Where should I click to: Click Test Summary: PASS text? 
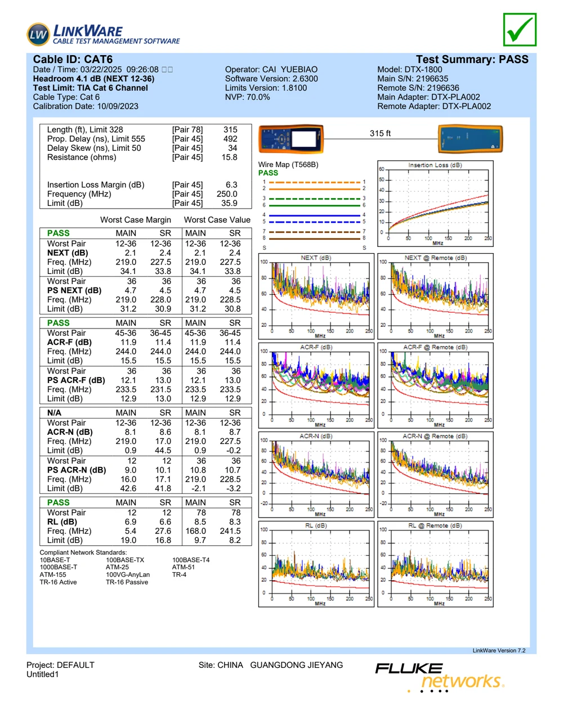tap(472, 59)
